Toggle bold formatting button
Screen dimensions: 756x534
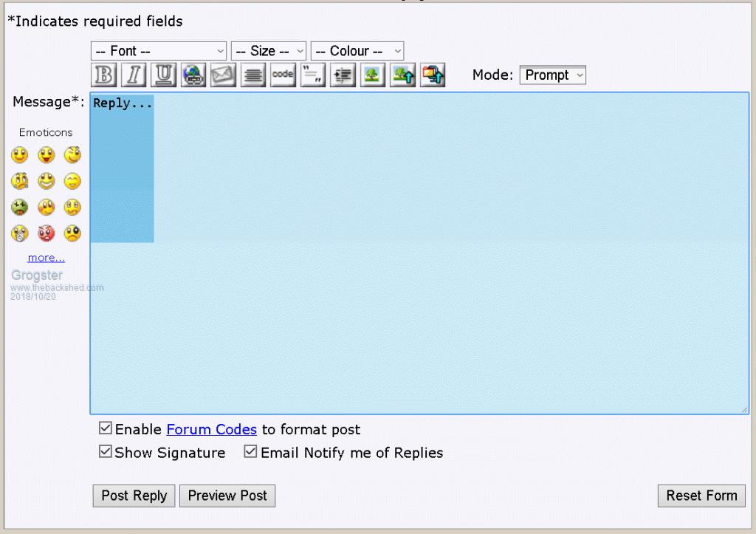click(x=105, y=75)
